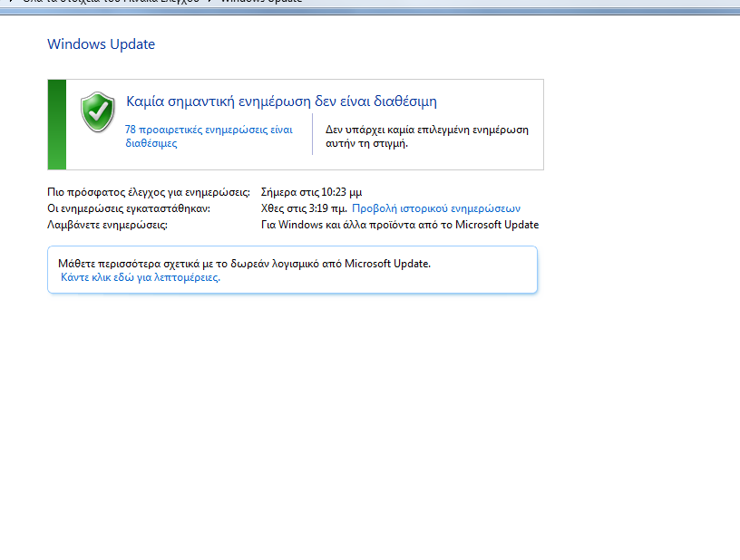Viewport: 740px width, 560px height.
Task: Click value Σήμερα στις 10:23 μμ
Action: click(311, 192)
